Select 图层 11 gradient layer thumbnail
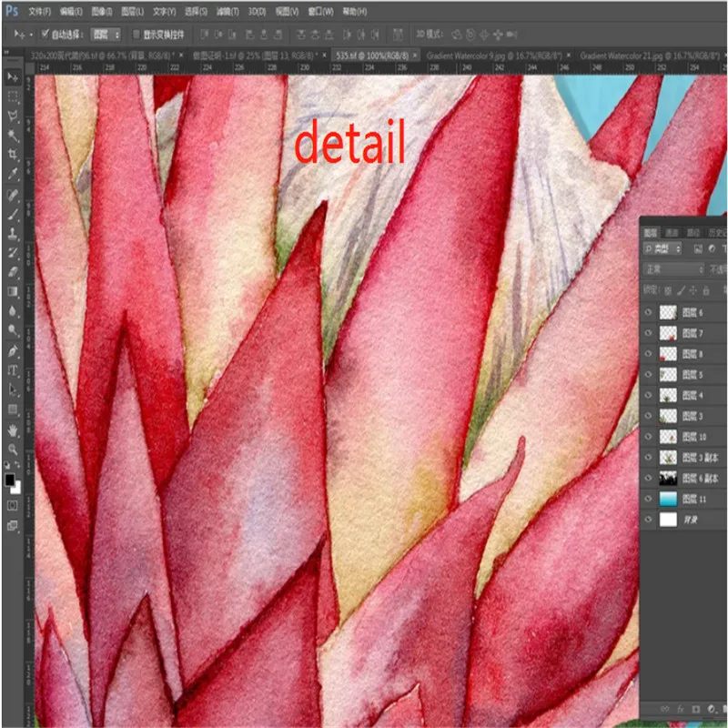This screenshot has width=728, height=728. point(668,499)
